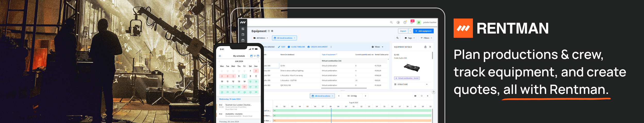This screenshot has height=123, width=644.
Task: Collapse the STRUCTURE section
Action: [x=427, y=84]
